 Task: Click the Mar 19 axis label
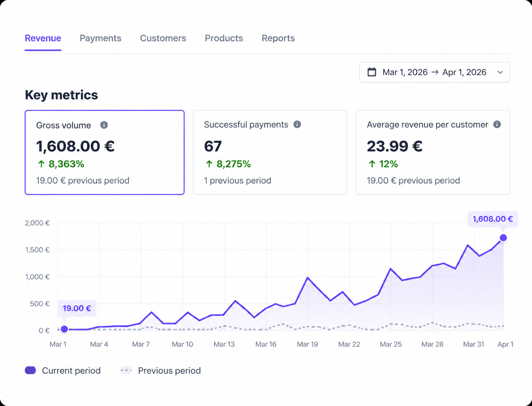pos(307,344)
